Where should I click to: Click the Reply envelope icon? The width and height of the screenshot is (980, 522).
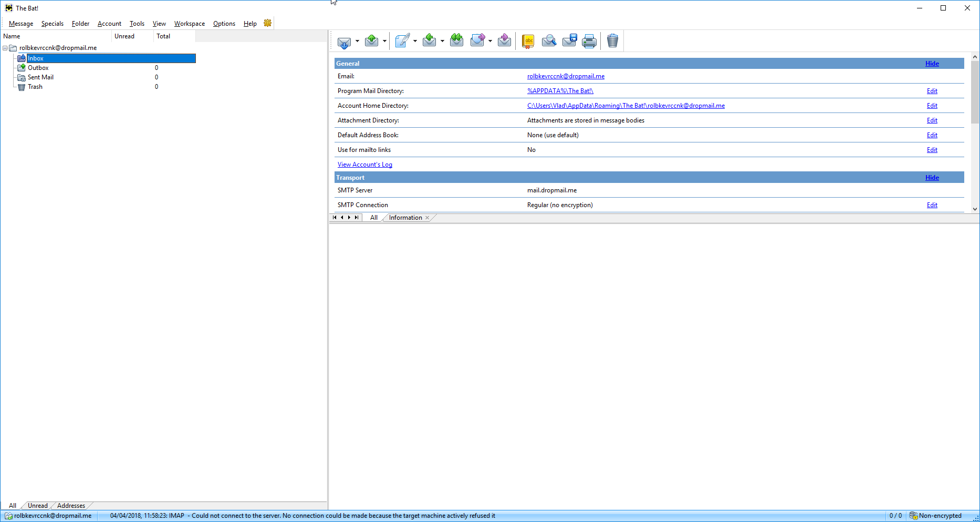(430, 41)
